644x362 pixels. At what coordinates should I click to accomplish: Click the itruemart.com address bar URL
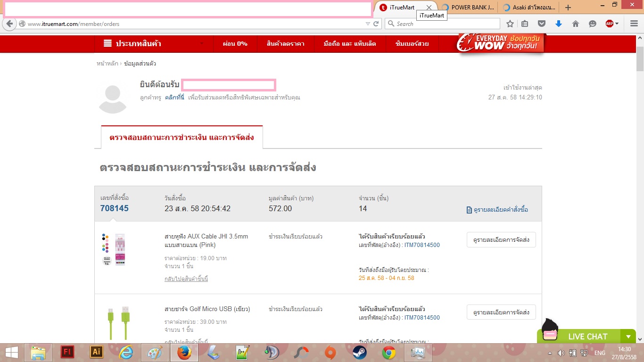73,24
